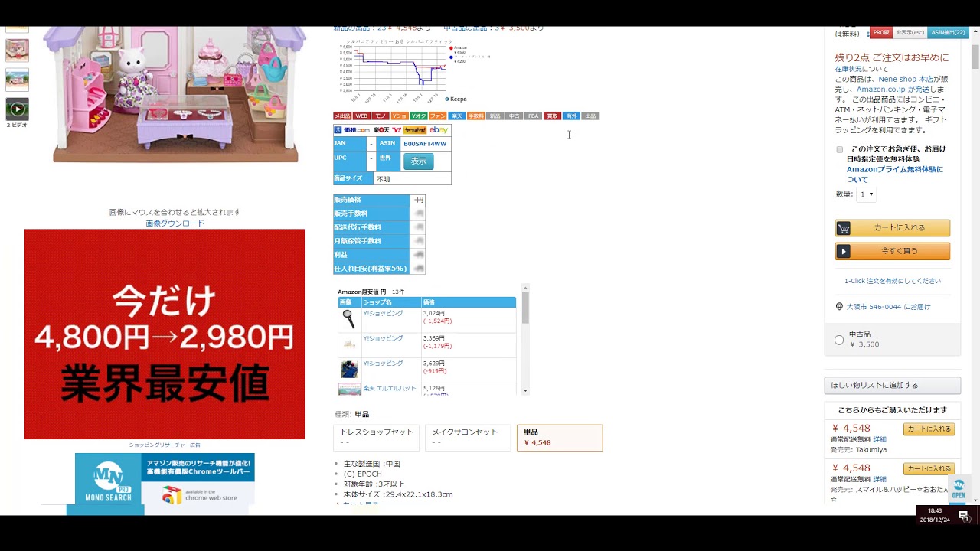The image size is (980, 551).
Task: Enable the お急ぎ便 free trial checkbox
Action: [840, 149]
